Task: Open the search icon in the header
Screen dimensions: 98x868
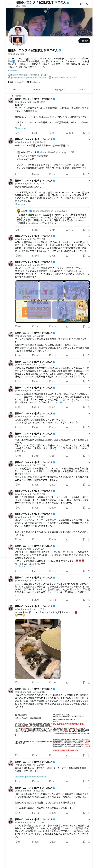Action: click(x=88, y=4)
